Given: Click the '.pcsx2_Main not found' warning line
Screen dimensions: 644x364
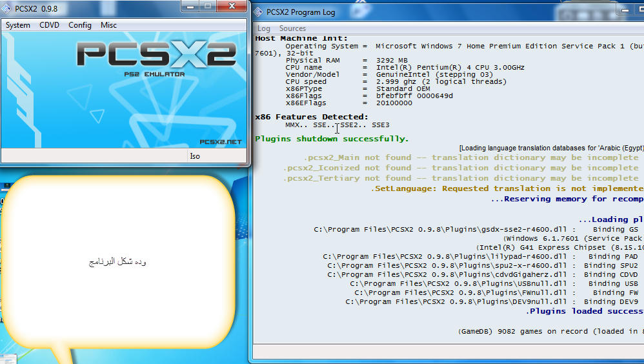Looking at the screenshot, I should [471, 157].
